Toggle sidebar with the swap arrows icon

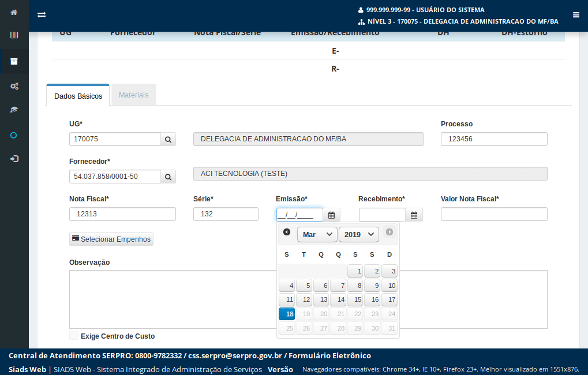coord(42,14)
